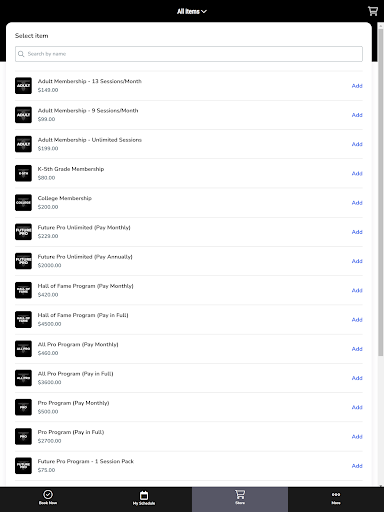Image resolution: width=384 pixels, height=512 pixels.
Task: Go to My Schedule calendar tab
Action: [x=144, y=498]
